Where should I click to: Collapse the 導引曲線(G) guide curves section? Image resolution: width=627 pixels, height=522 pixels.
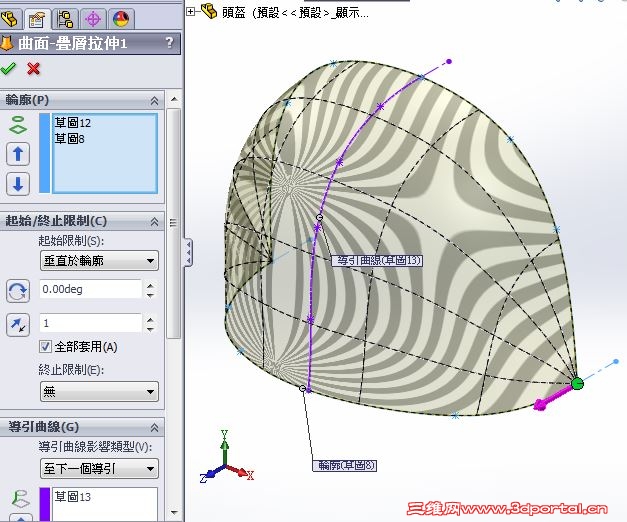point(154,428)
